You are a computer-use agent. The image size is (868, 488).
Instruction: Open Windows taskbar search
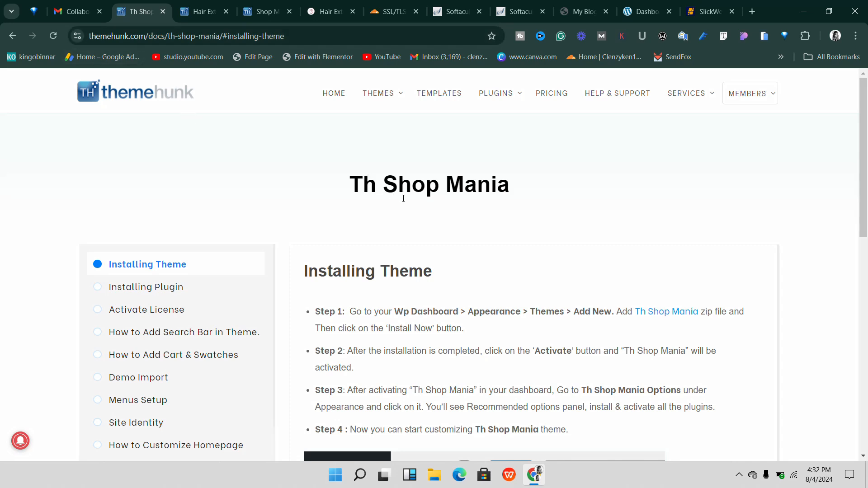pyautogui.click(x=360, y=475)
